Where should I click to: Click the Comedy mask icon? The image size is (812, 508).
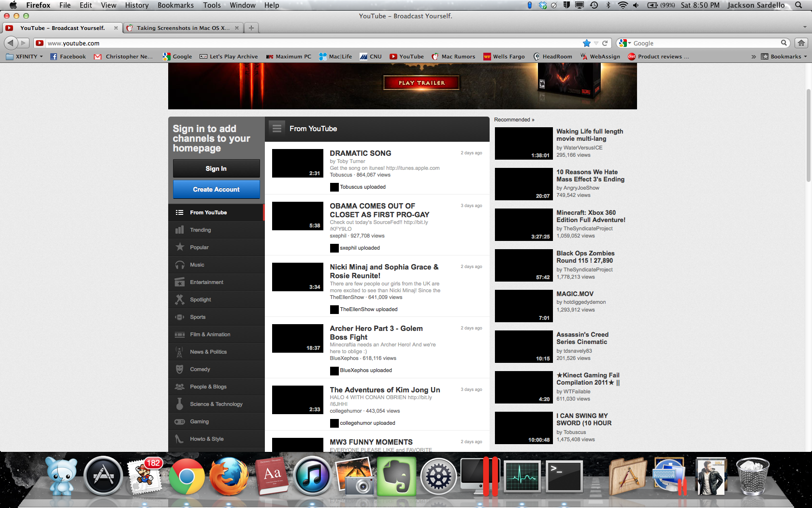pyautogui.click(x=179, y=369)
